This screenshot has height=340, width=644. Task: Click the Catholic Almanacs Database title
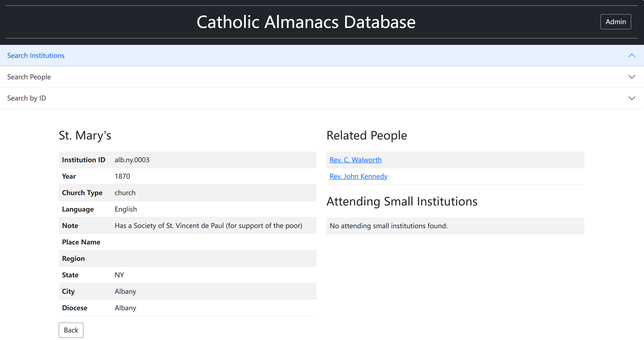click(306, 22)
